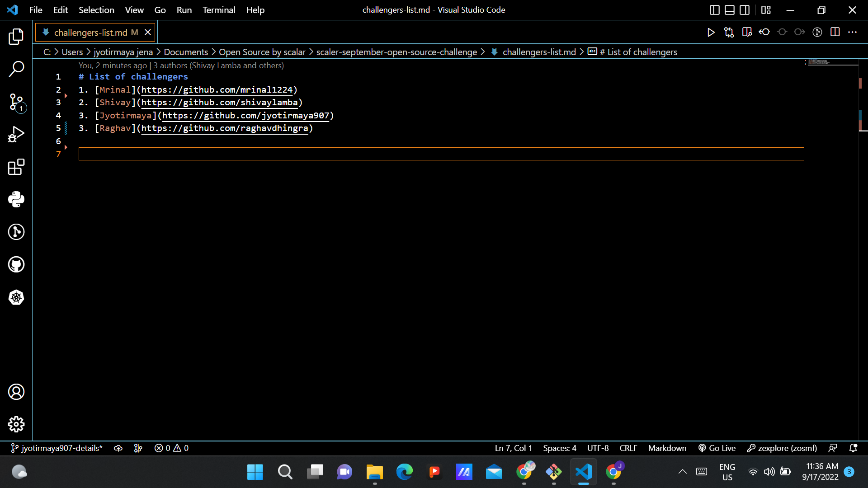Open the jyotirmaya907 GitHub link

point(246,116)
